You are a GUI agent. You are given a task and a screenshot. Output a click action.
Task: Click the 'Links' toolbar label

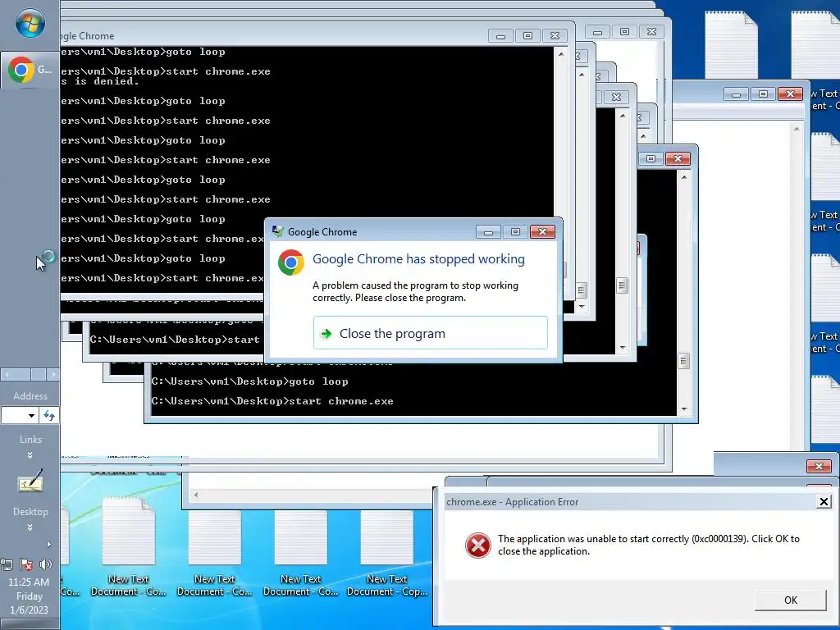pos(30,440)
